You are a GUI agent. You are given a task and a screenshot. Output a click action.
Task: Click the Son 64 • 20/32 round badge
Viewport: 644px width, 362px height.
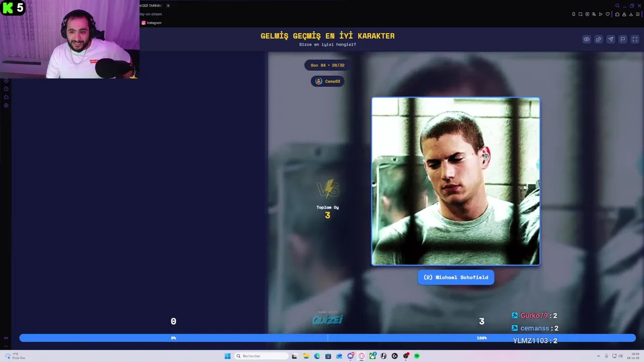[x=328, y=65]
